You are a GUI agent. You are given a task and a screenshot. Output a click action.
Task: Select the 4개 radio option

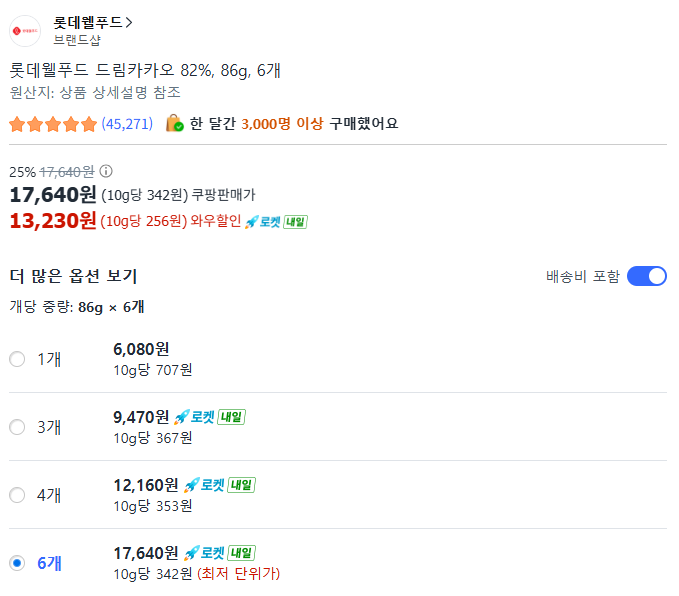[17, 495]
